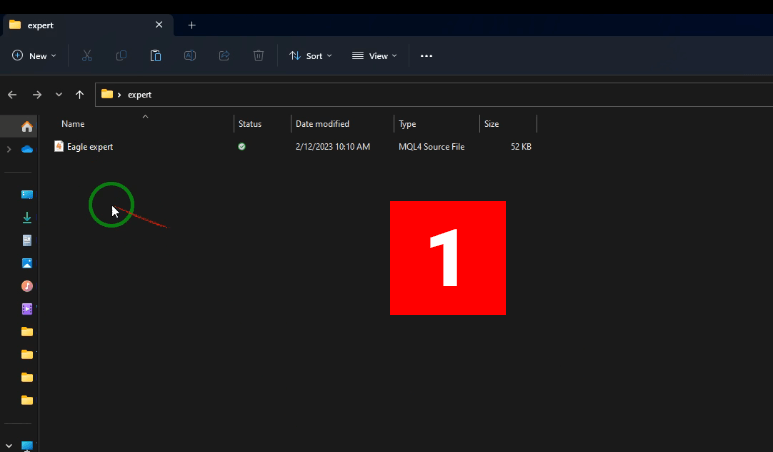Open the Pictures folder in sidebar
Image resolution: width=773 pixels, height=452 pixels.
click(x=27, y=263)
